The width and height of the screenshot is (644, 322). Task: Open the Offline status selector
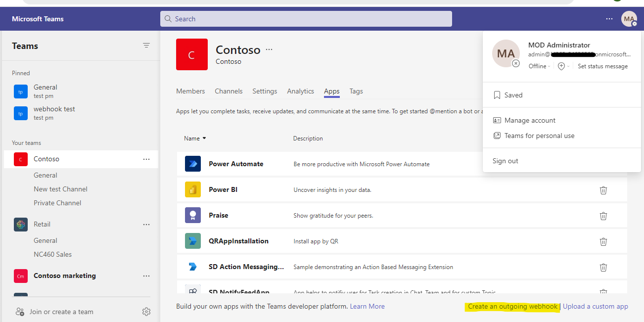[539, 66]
